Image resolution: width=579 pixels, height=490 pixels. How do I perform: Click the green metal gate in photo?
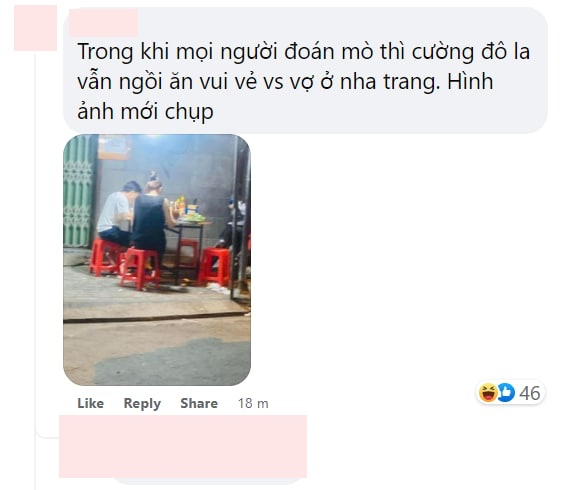tap(78, 191)
